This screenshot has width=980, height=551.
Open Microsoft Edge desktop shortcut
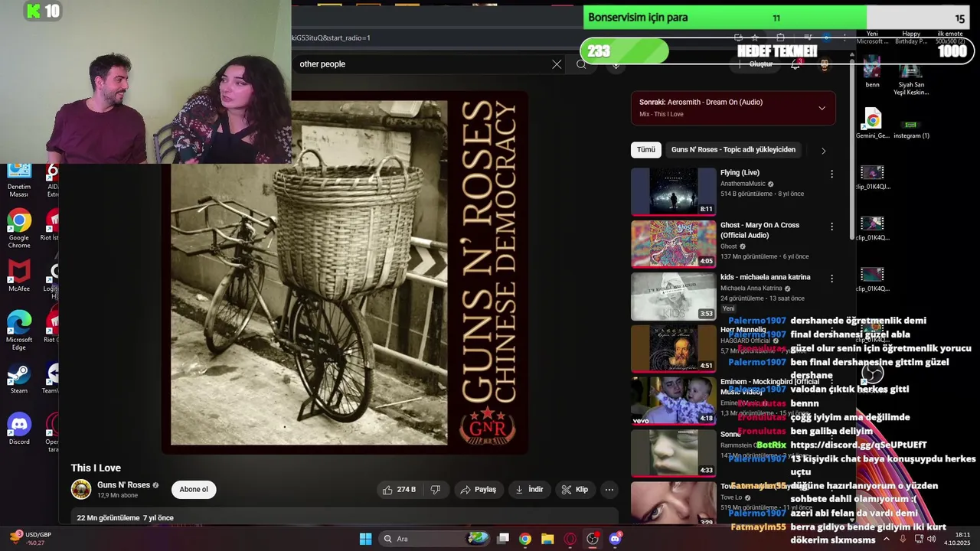point(19,331)
